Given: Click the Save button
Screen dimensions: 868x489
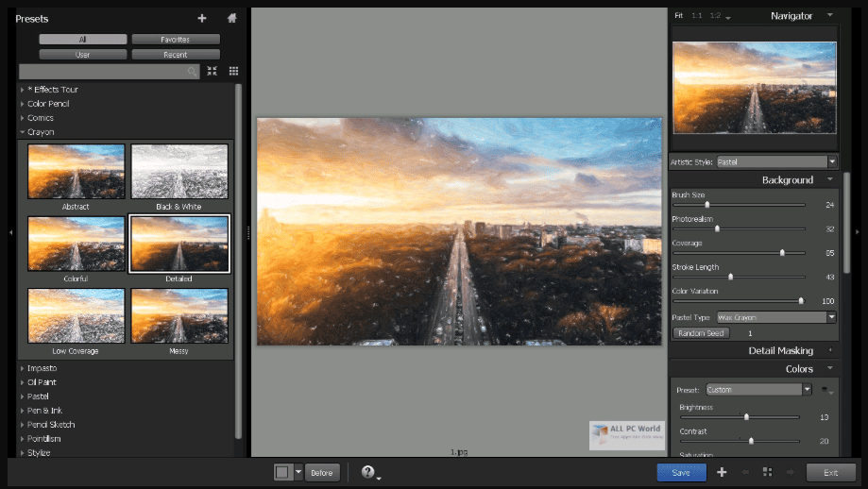Looking at the screenshot, I should coord(681,472).
